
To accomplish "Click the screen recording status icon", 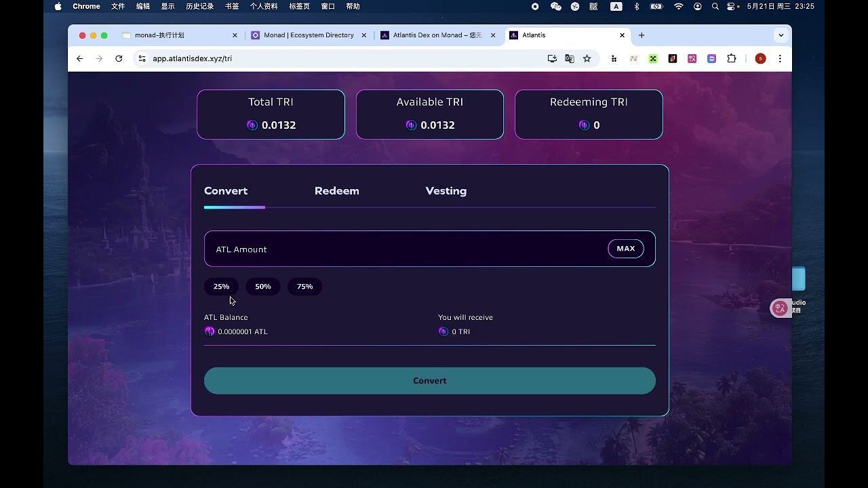I will [x=535, y=7].
